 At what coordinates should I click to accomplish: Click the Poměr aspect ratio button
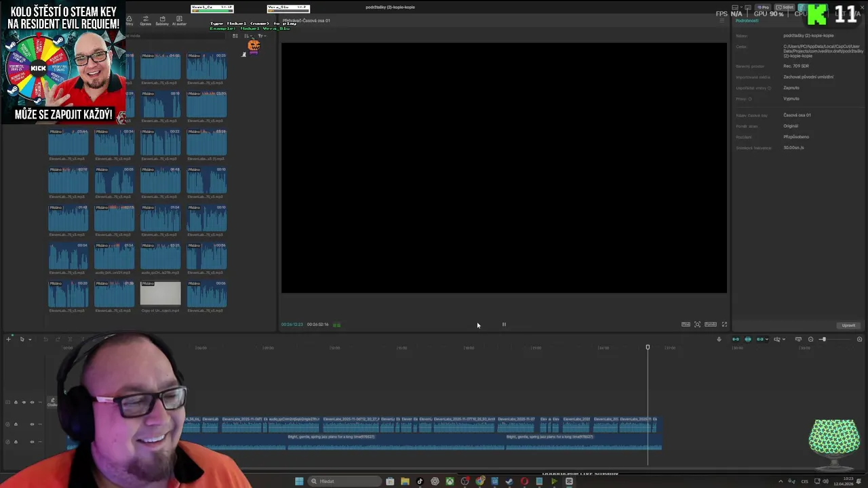pyautogui.click(x=711, y=325)
